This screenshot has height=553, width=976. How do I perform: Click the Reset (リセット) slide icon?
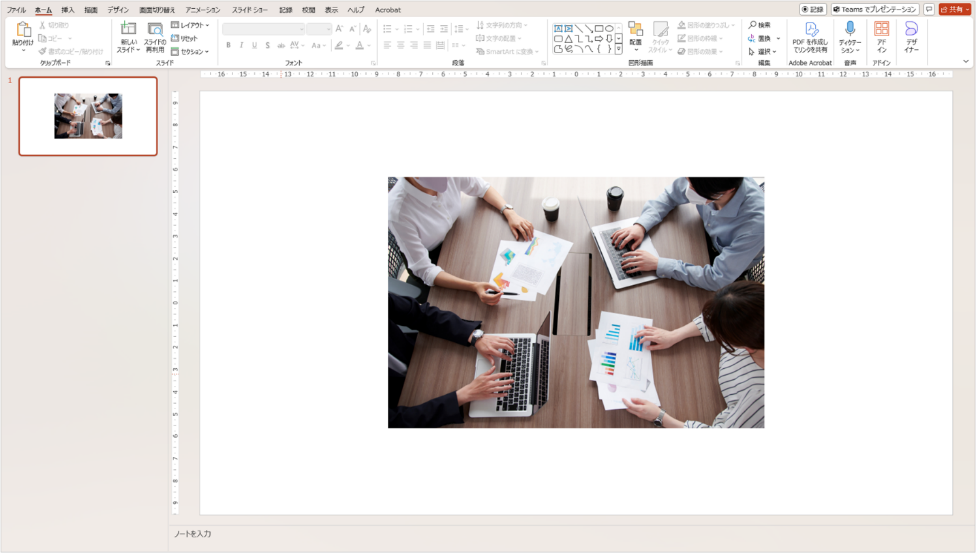(x=175, y=38)
